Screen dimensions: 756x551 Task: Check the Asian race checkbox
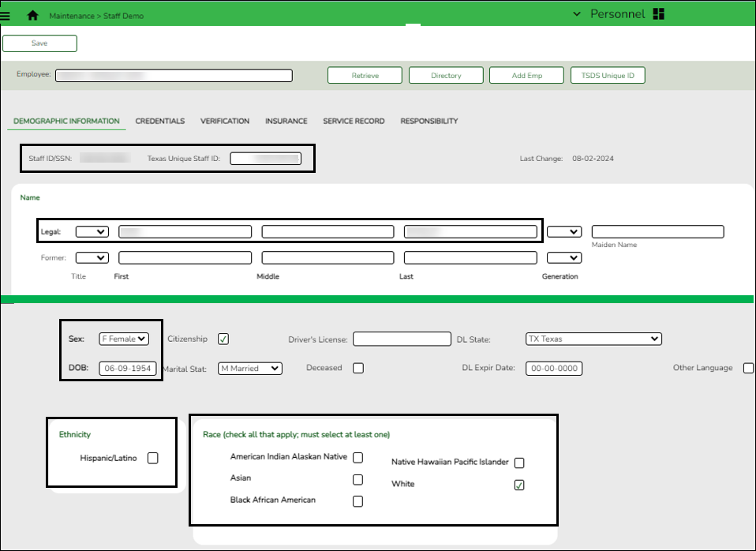[x=357, y=478]
